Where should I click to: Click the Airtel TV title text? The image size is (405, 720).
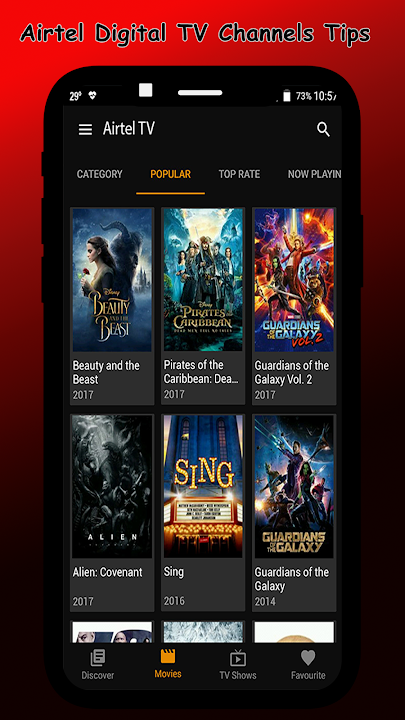[129, 129]
